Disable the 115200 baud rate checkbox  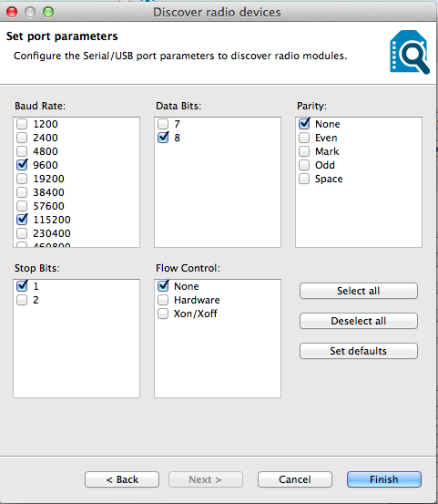[x=22, y=220]
